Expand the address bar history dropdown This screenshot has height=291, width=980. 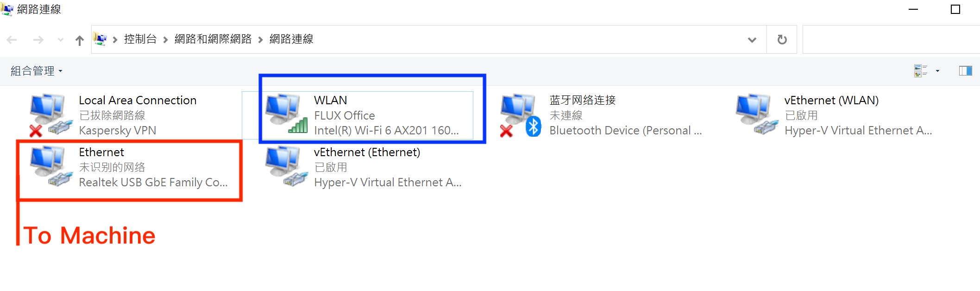pyautogui.click(x=752, y=40)
